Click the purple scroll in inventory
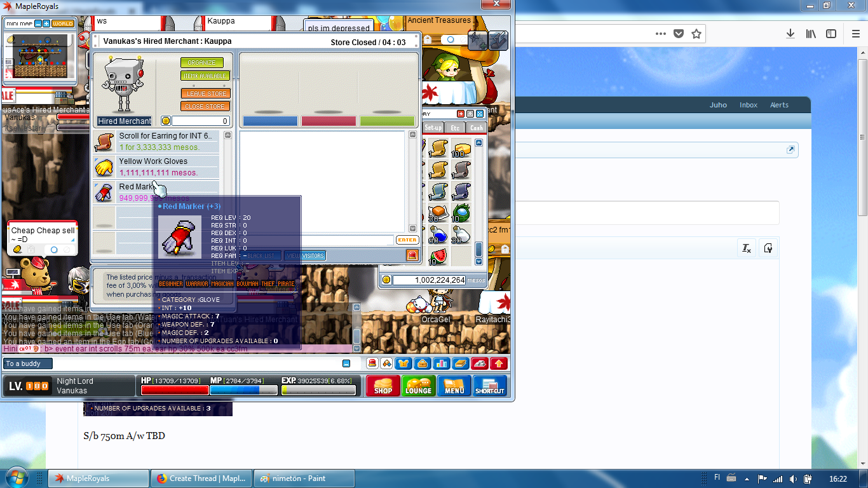This screenshot has height=488, width=868. coord(461,191)
